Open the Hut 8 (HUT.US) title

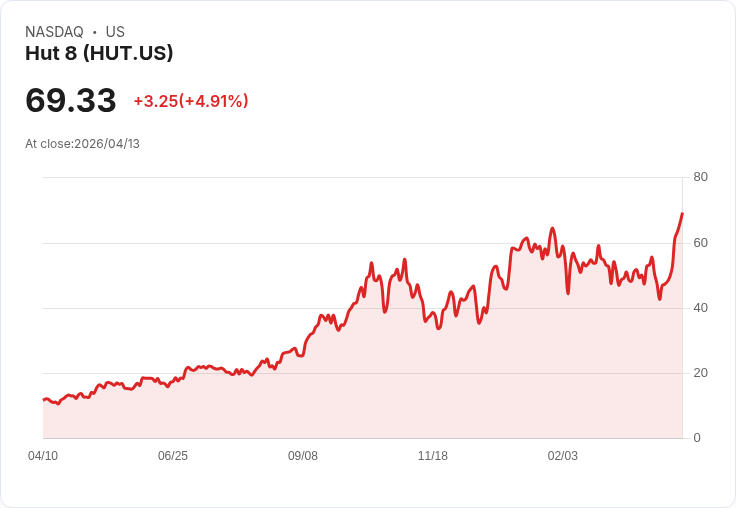click(x=99, y=53)
